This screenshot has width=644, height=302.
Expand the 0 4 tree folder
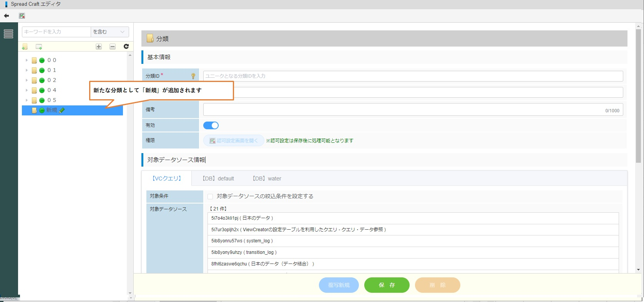pos(27,90)
